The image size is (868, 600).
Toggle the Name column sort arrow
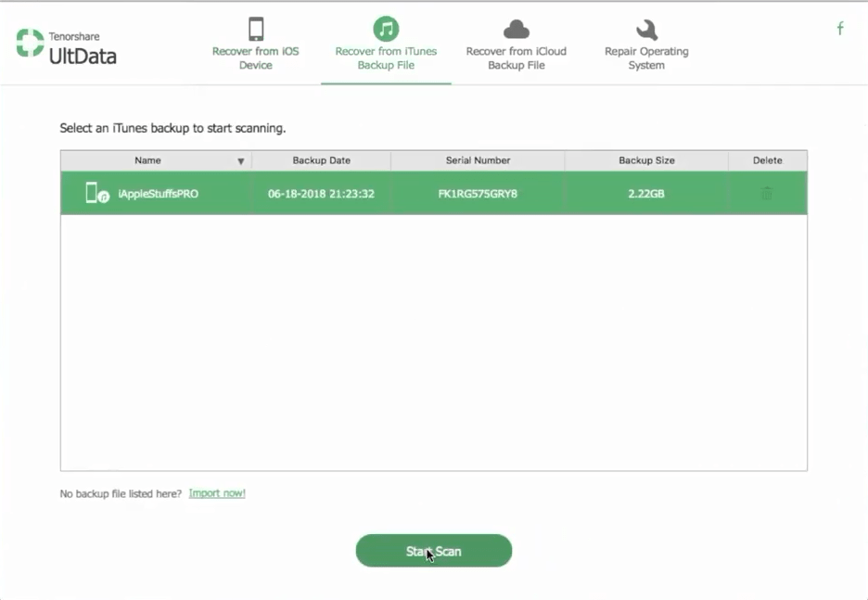coord(241,161)
